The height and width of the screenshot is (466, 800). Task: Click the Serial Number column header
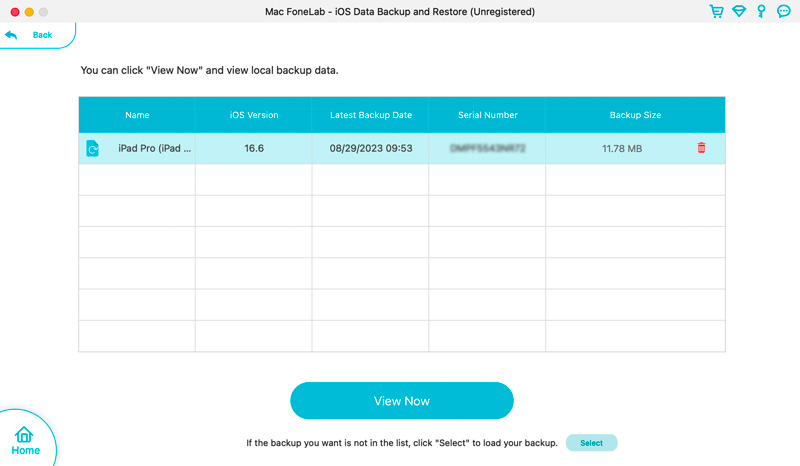tap(488, 115)
